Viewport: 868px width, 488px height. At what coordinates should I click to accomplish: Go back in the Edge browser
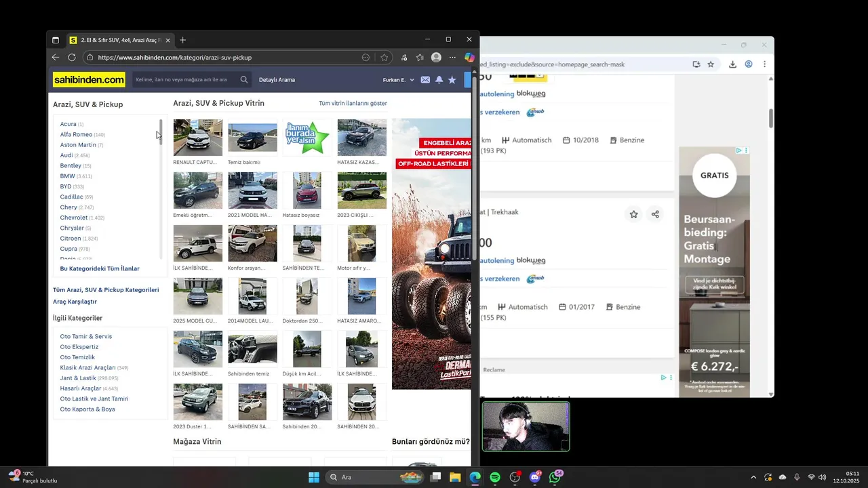[x=56, y=58]
